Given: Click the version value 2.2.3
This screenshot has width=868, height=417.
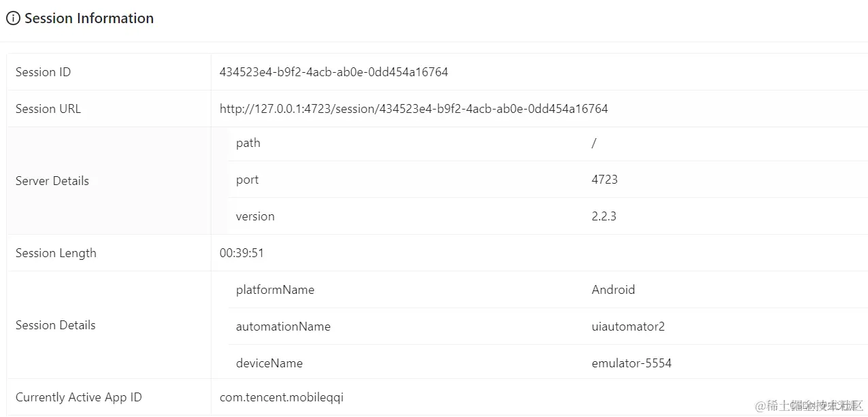Looking at the screenshot, I should pos(604,216).
